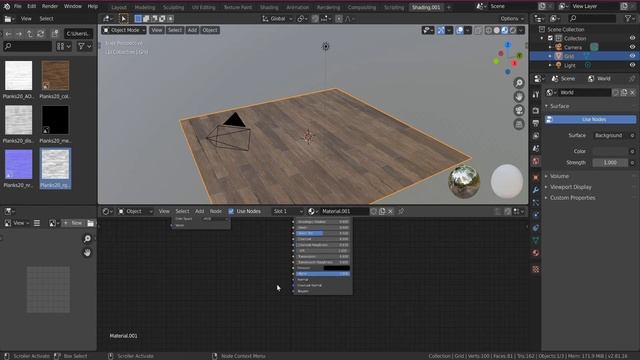
Task: Switch to rendered viewport shading
Action: coord(513,30)
